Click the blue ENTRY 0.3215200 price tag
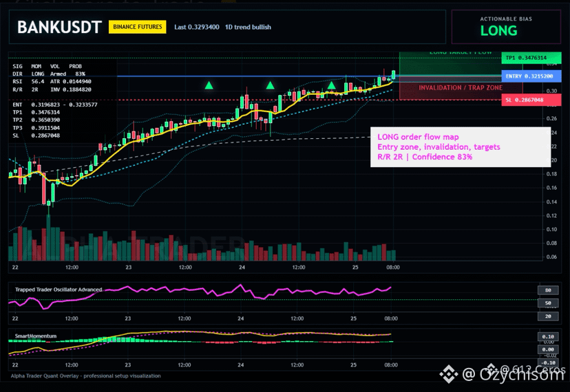This screenshot has height=392, width=570. (531, 76)
